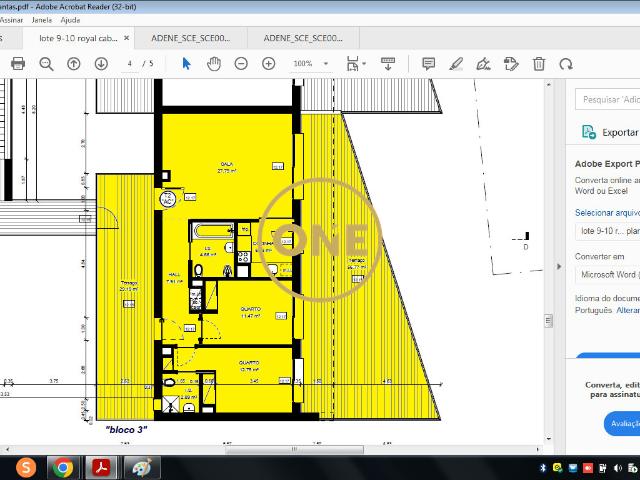Click the page number input field
Screen dimensions: 640x480
click(x=131, y=63)
